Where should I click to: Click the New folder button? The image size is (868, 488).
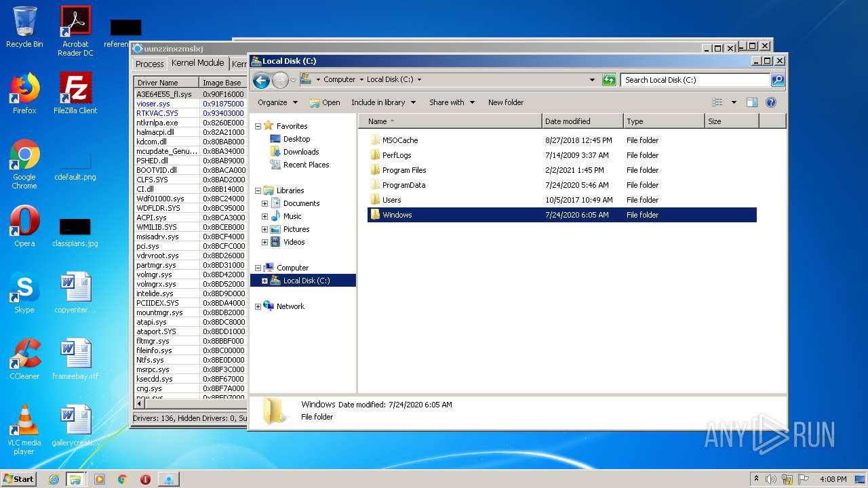[x=506, y=102]
